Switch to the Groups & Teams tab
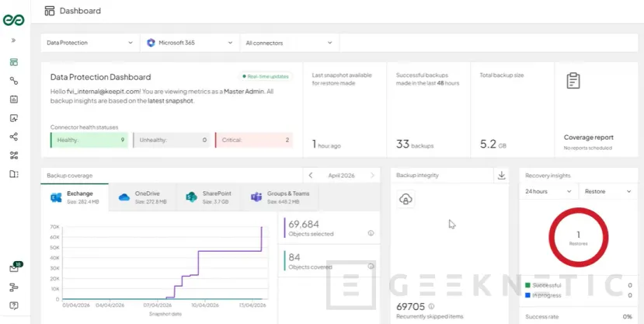Image resolution: width=644 pixels, height=324 pixels. (280, 197)
